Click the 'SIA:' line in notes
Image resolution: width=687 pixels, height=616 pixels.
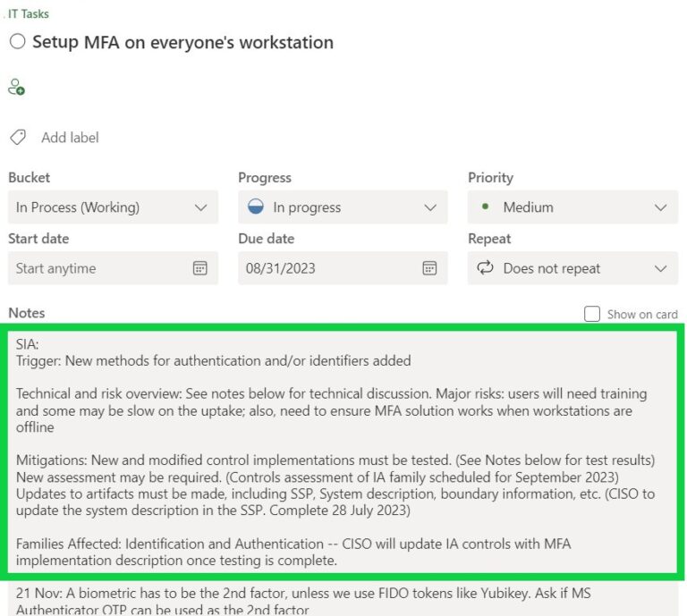(x=27, y=344)
